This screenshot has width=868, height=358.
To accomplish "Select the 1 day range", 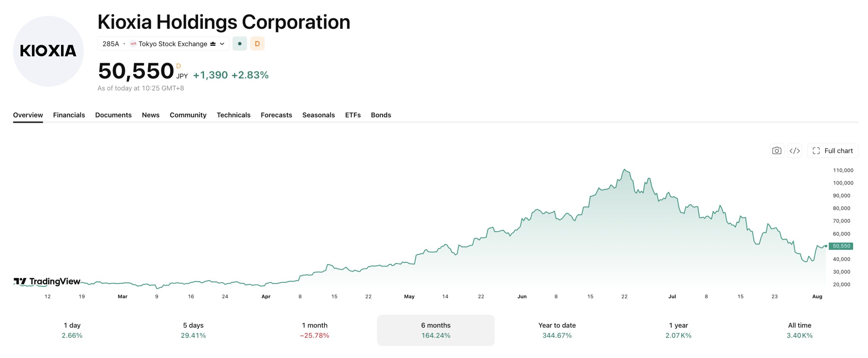I will click(72, 330).
